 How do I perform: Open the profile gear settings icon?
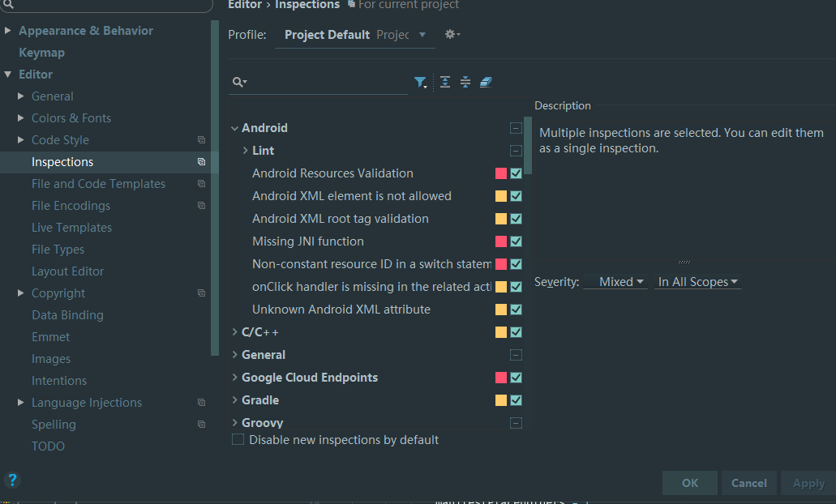pos(451,34)
